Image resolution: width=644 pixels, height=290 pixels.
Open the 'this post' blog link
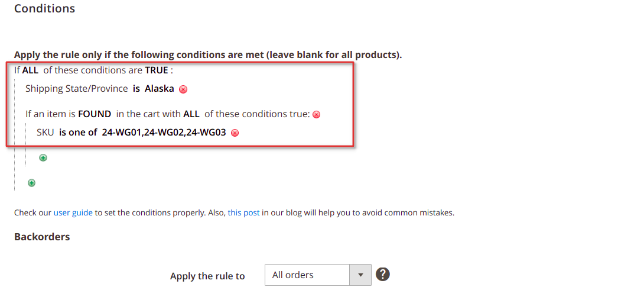click(x=243, y=212)
